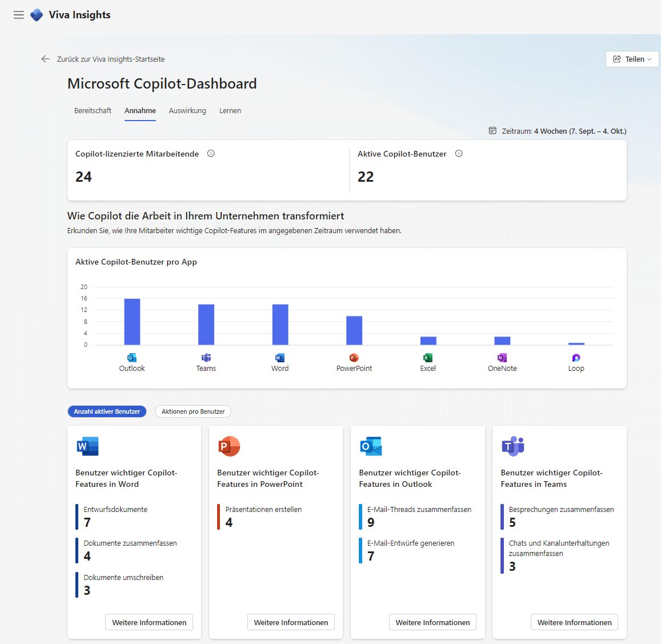
Task: Click the Dokumente zusammenfassen metric
Action: point(126,550)
